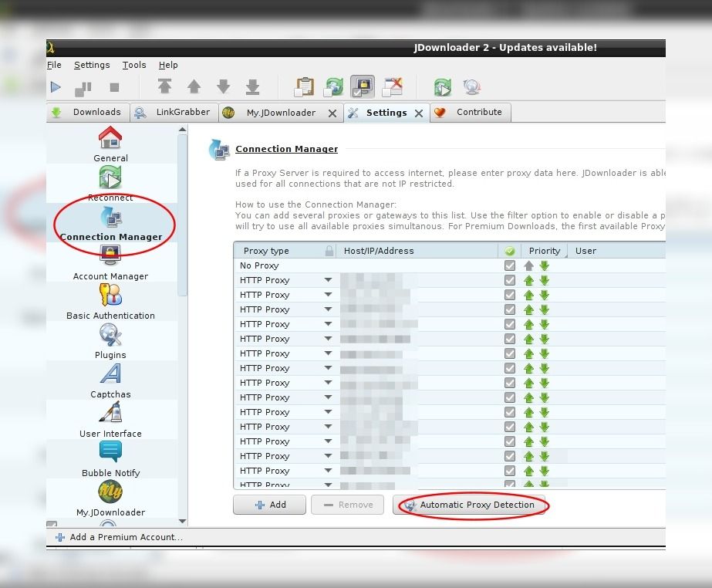
Task: Check for updates globe toolbar icon
Action: click(x=472, y=86)
